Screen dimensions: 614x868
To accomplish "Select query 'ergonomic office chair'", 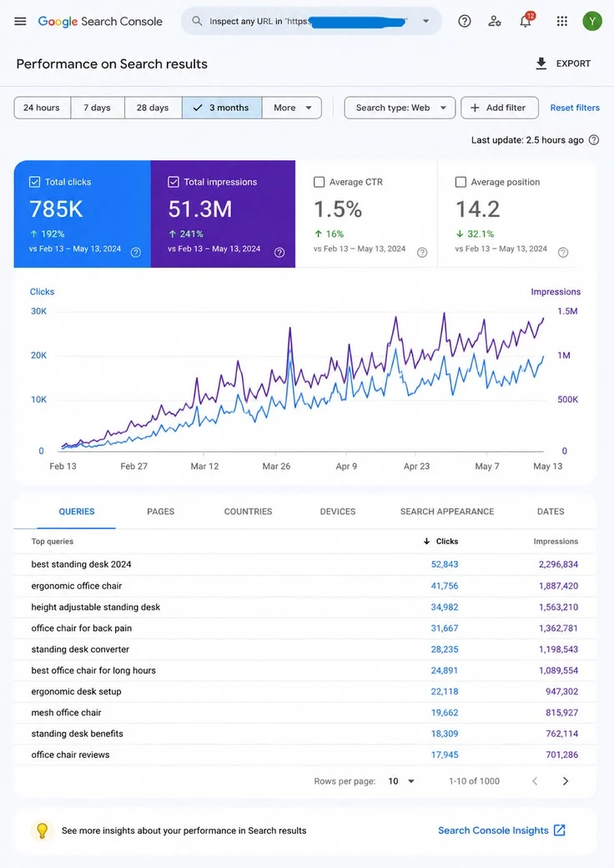I will click(x=77, y=586).
